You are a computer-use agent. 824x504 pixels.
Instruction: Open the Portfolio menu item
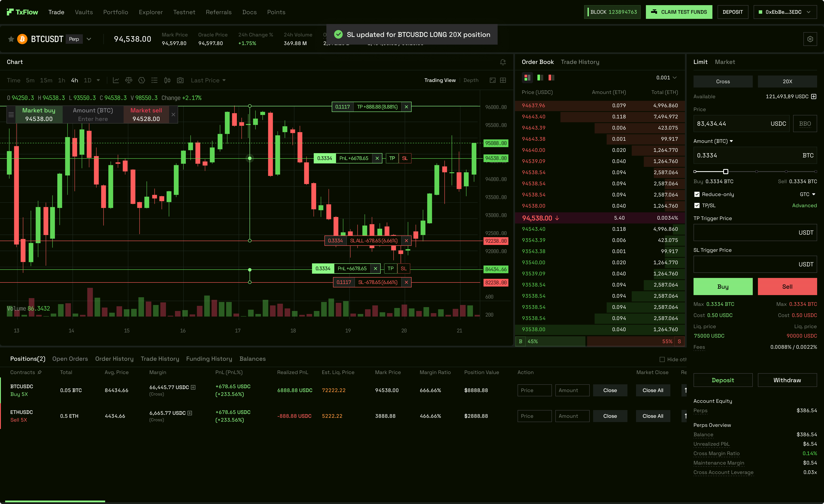click(x=116, y=12)
